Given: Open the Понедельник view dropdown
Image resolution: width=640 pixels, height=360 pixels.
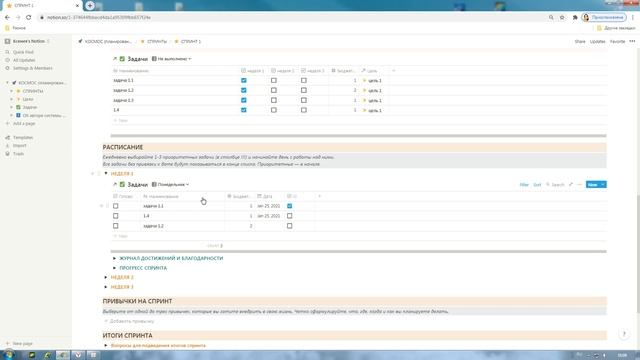Looking at the screenshot, I should 170,184.
